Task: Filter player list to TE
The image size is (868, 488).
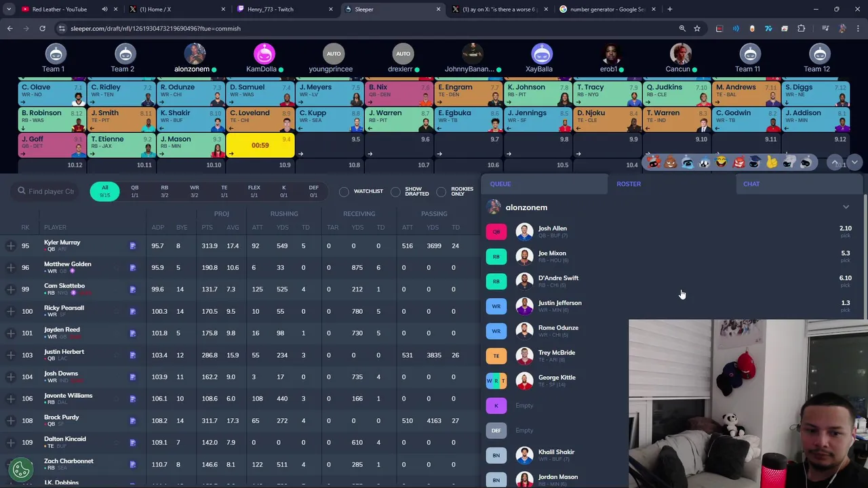Action: pyautogui.click(x=224, y=191)
